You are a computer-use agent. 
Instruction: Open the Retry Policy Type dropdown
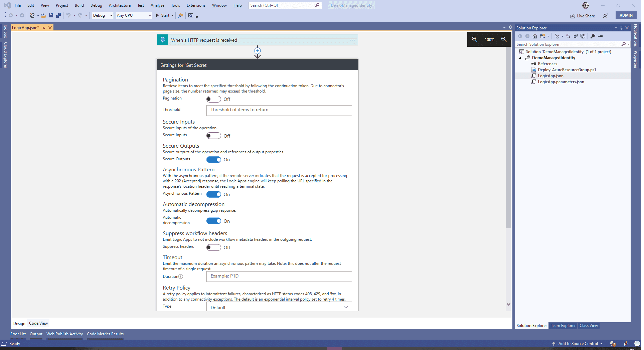coord(279,307)
